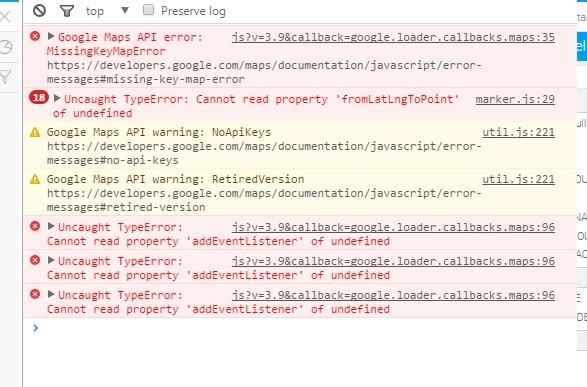Click the X close icon in left sidebar
Screen dimensions: 587x387
pyautogui.click(x=6, y=16)
